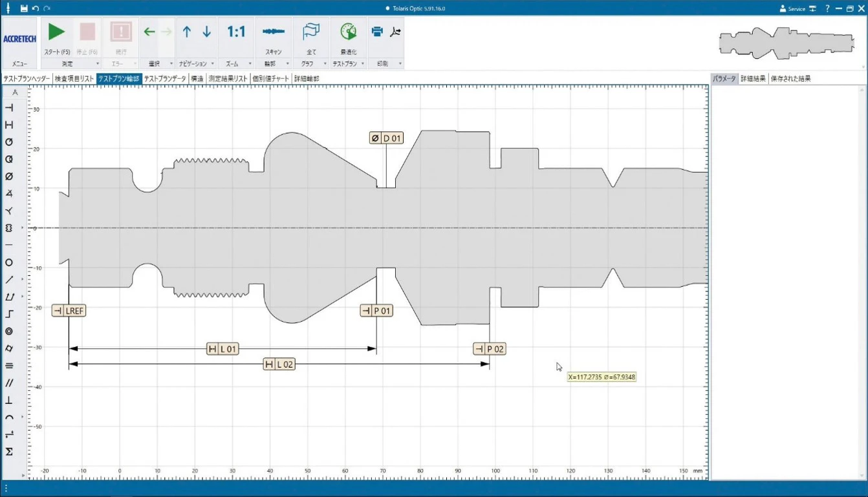
Task: Open the help question mark icon
Action: tap(827, 8)
